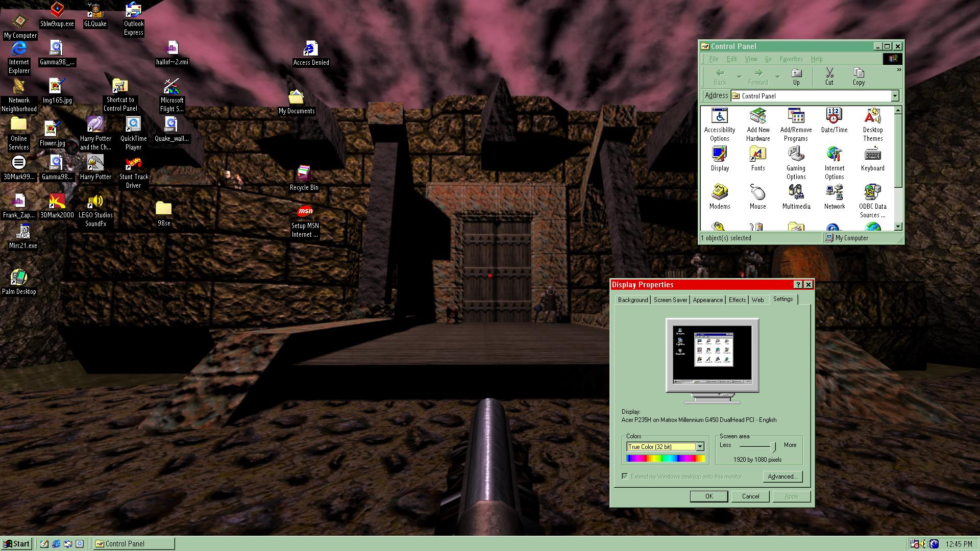980x551 pixels.
Task: Open the Favorites menu
Action: coord(791,59)
